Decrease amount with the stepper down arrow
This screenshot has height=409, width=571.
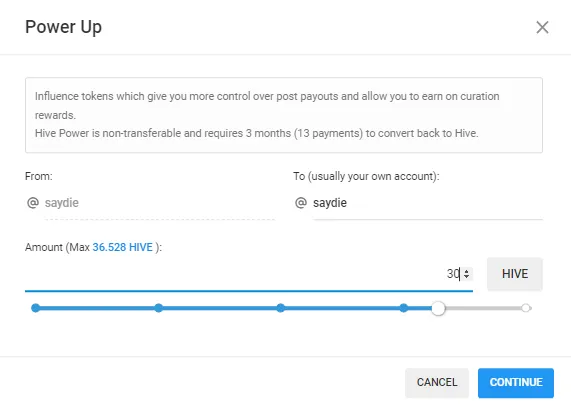tap(466, 276)
